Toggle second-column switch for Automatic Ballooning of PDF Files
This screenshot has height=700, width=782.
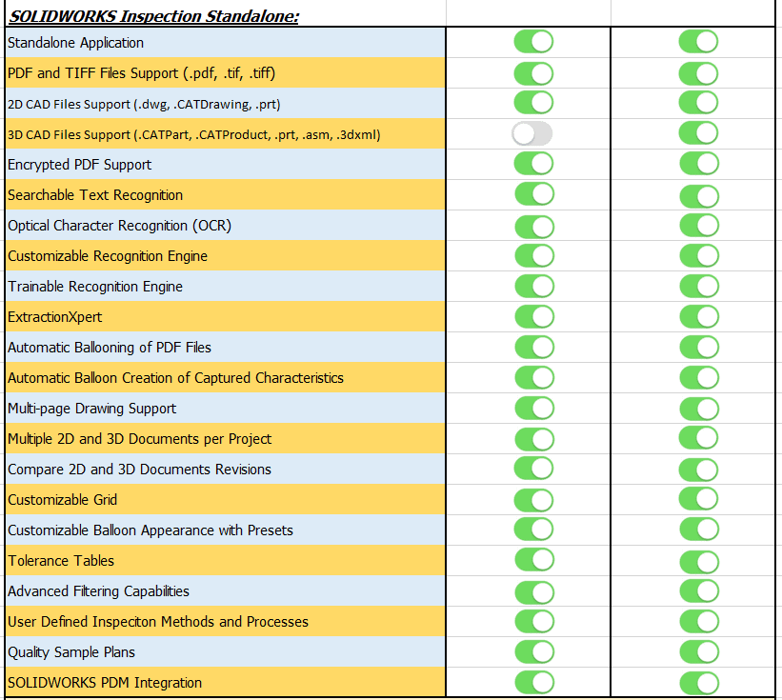pyautogui.click(x=699, y=347)
